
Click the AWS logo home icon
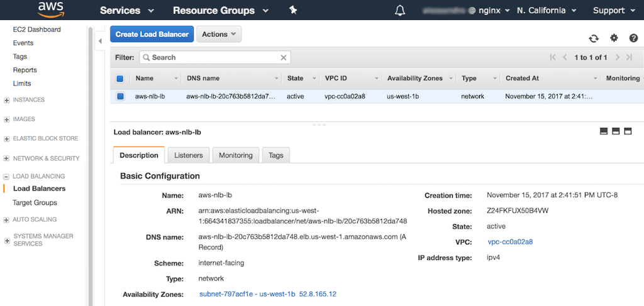pos(50,9)
